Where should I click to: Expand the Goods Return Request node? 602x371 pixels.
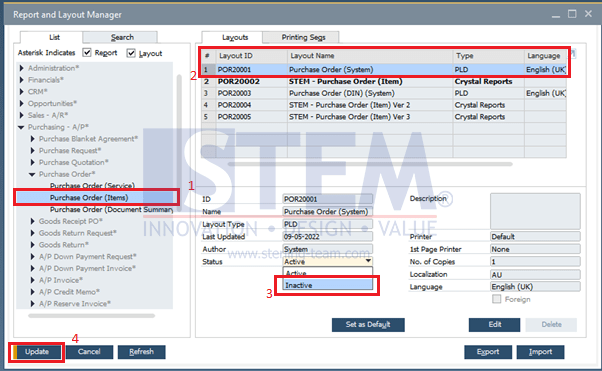click(33, 233)
